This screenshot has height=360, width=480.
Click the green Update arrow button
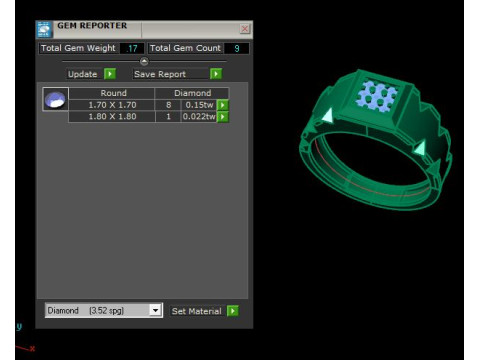(110, 74)
